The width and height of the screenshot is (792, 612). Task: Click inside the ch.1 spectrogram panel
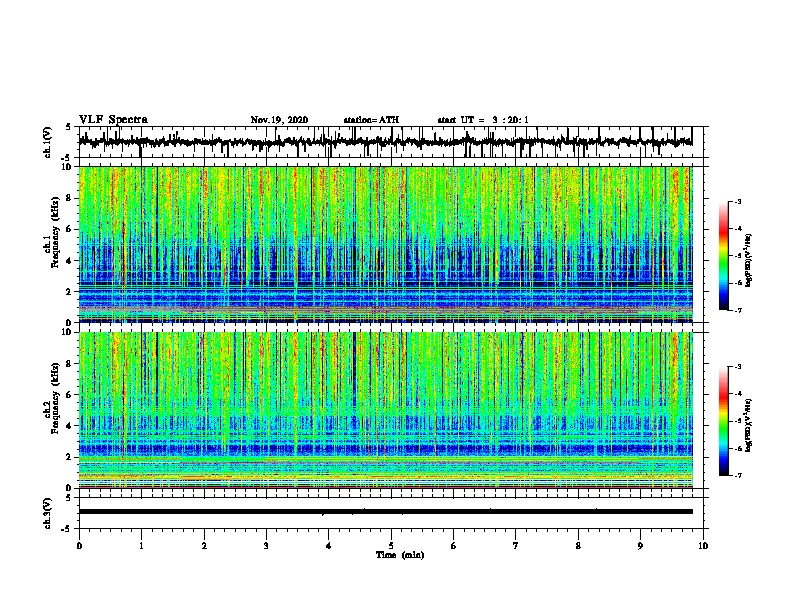click(x=385, y=244)
